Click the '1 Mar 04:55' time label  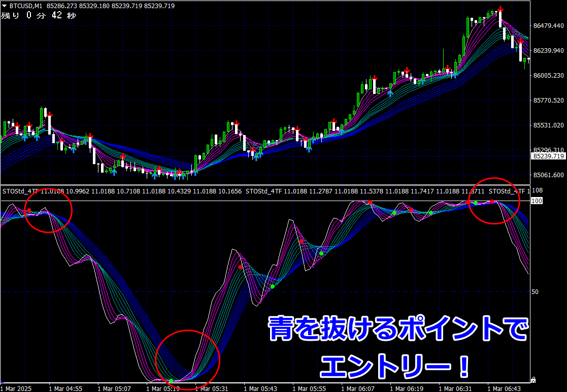[65, 389]
